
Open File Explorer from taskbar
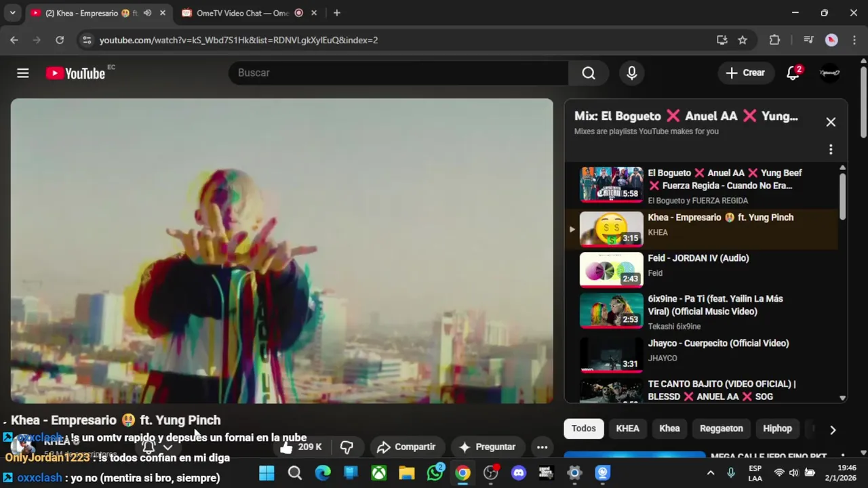[x=407, y=473]
